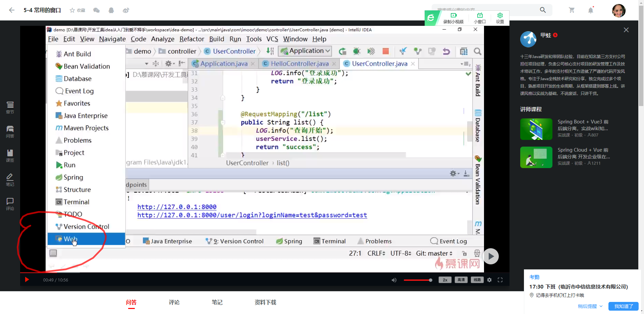The image size is (644, 314).
Task: Open the Refactor menu in IntelliJ
Action: point(192,39)
